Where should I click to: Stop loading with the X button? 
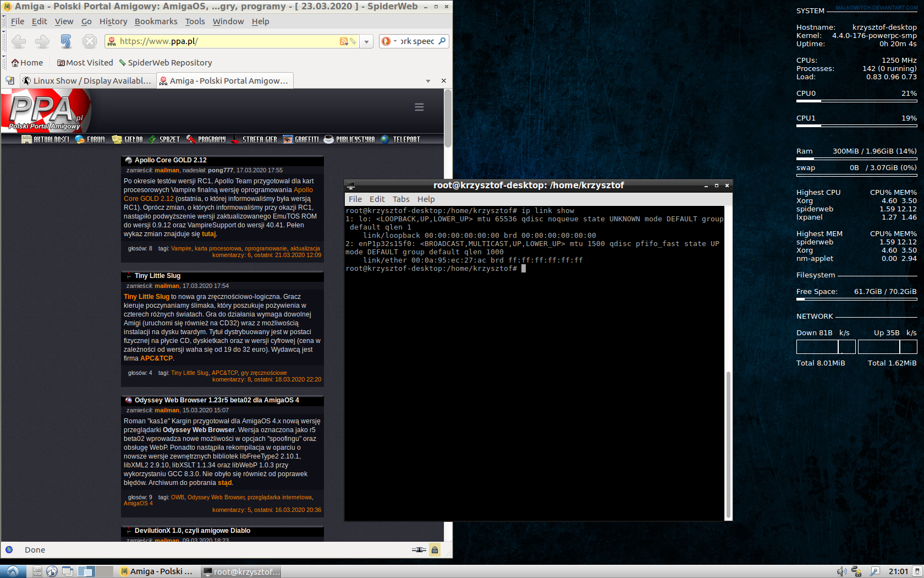90,41
